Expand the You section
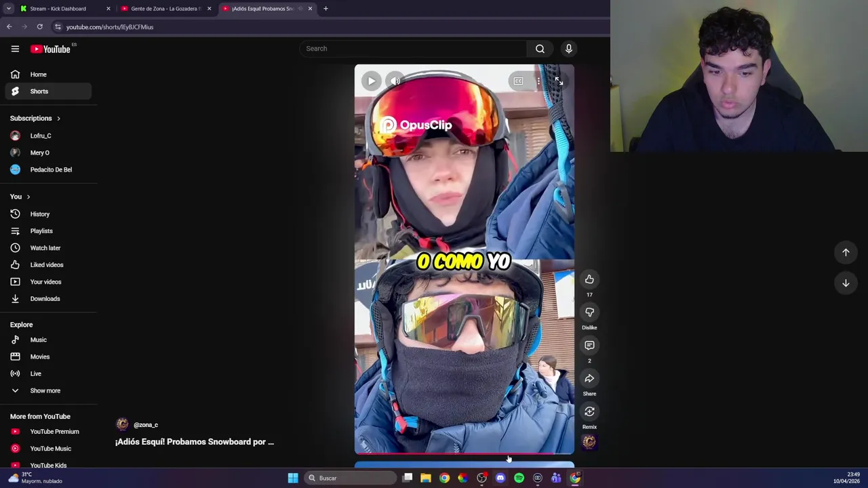The image size is (868, 488). pyautogui.click(x=20, y=197)
